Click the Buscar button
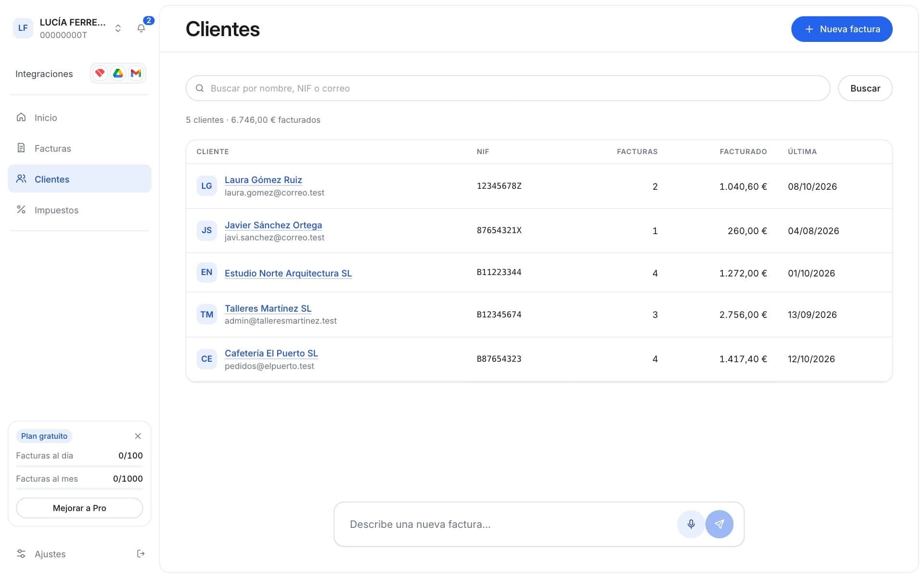The width and height of the screenshot is (924, 578). point(865,88)
